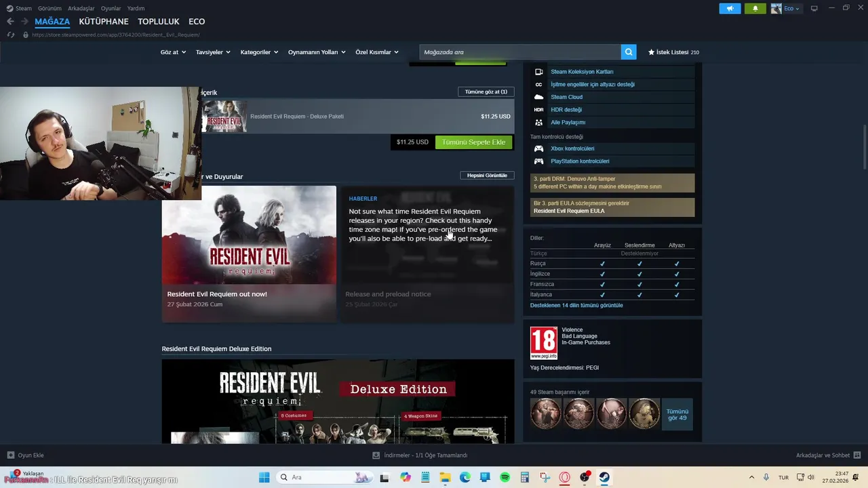Open the MAĞAZA tab
Image resolution: width=868 pixels, height=488 pixels.
pyautogui.click(x=52, y=22)
